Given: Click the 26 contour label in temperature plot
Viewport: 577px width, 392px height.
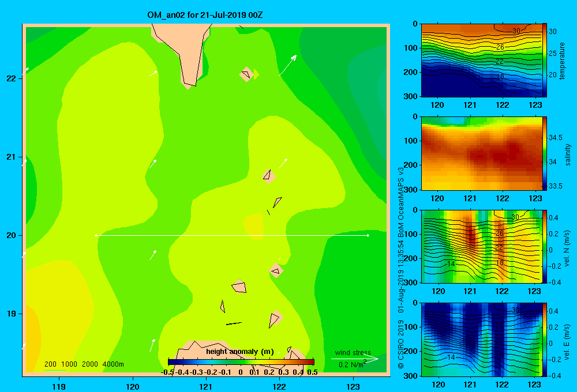Looking at the screenshot, I should (500, 47).
